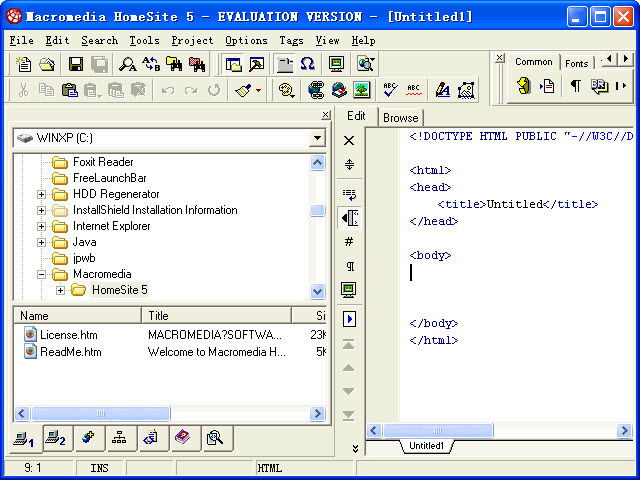640x480 pixels.
Task: Sort files by the Name column header
Action: coord(78,316)
